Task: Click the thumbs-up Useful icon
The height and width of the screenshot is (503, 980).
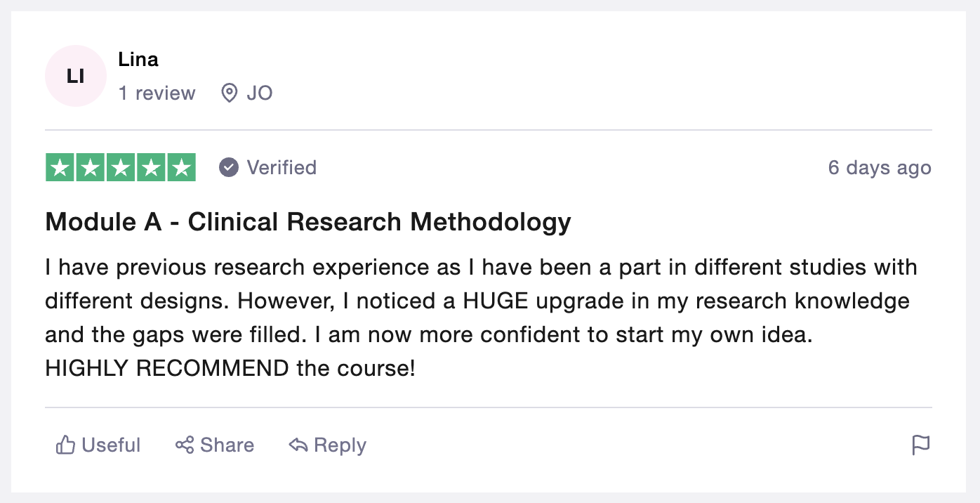Action: 65,445
